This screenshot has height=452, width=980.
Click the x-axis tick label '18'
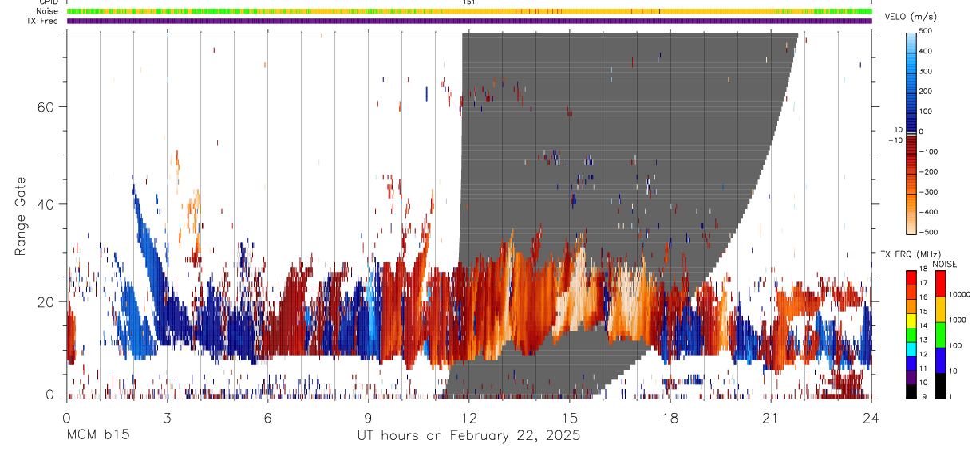[670, 418]
